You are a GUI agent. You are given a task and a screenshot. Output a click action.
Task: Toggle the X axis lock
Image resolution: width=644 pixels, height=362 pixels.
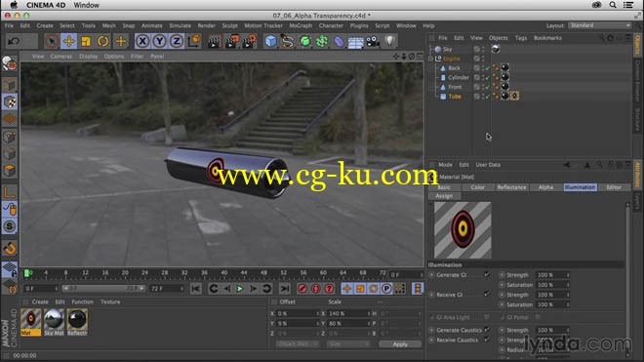click(x=142, y=41)
